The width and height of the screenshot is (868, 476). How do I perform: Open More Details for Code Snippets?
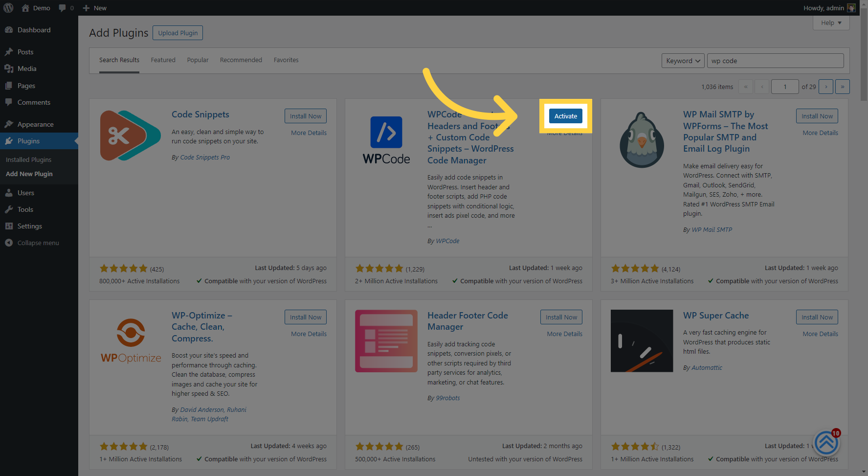pyautogui.click(x=309, y=133)
